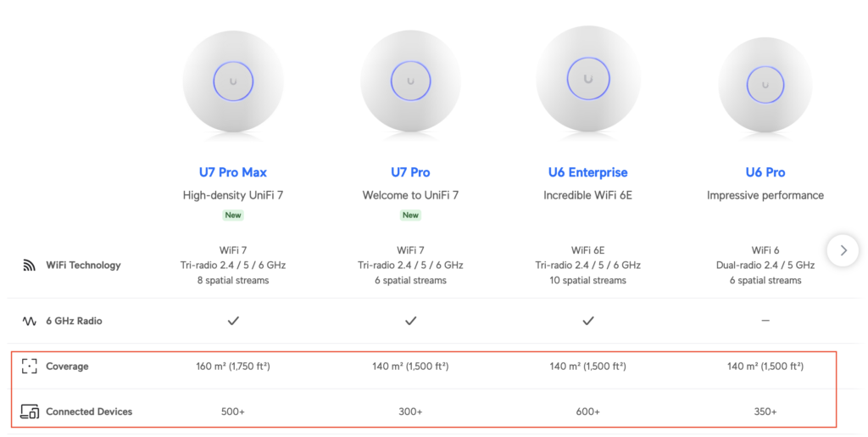868x437 pixels.
Task: Click the U6 Pro 6 GHz dash
Action: pos(765,321)
